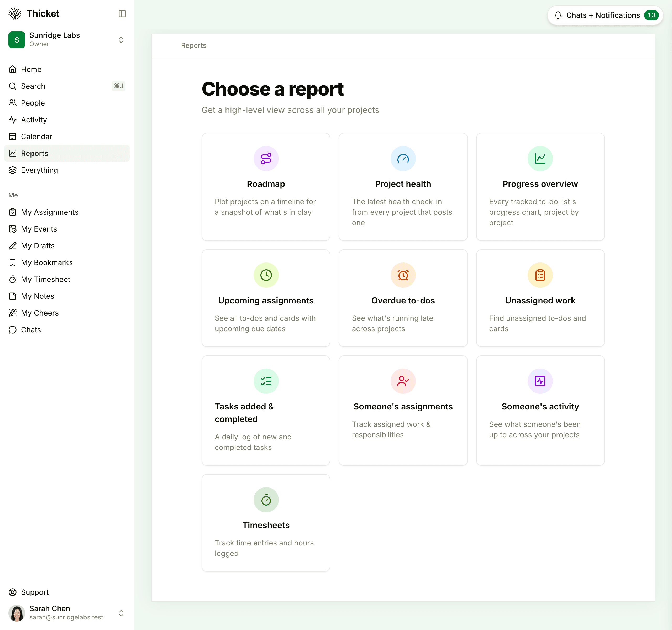Click the Thicket logo icon
This screenshot has height=630, width=672.
[x=14, y=14]
